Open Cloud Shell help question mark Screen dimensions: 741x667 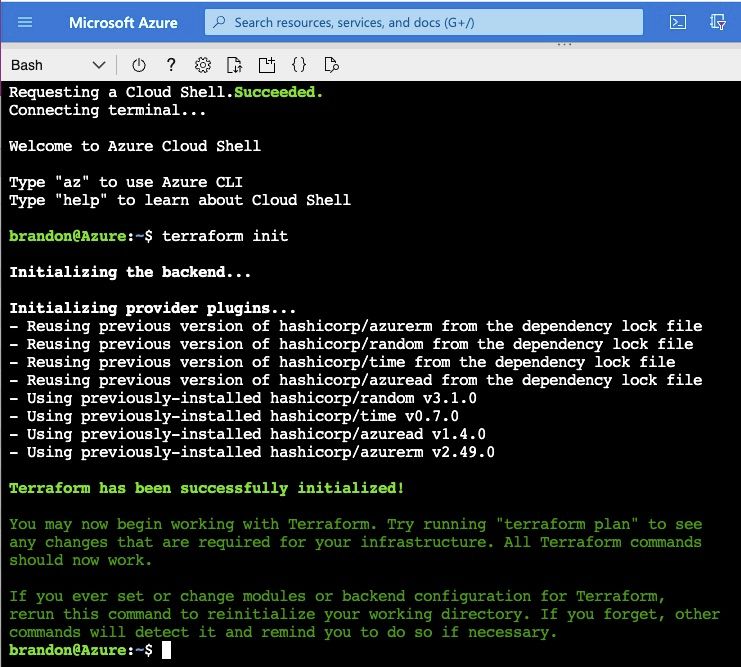point(171,65)
